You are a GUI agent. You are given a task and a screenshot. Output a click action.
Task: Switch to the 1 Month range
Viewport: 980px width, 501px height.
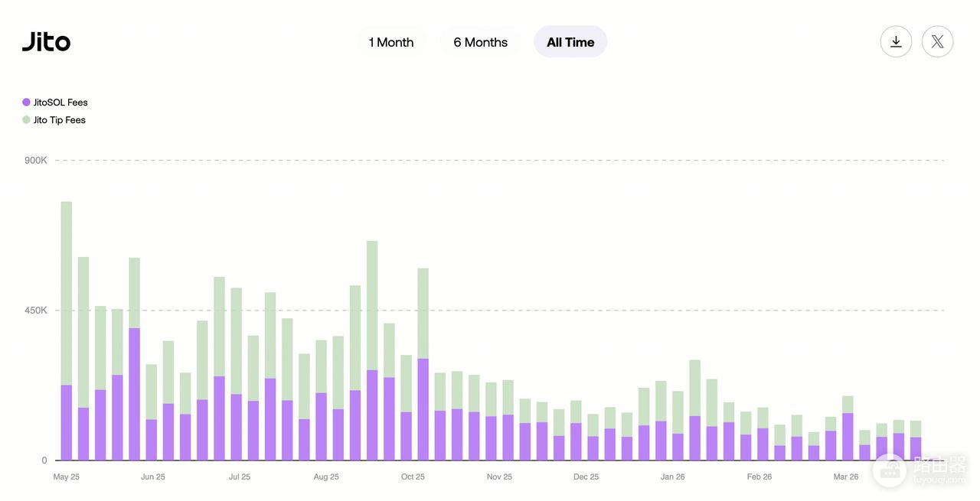click(391, 42)
